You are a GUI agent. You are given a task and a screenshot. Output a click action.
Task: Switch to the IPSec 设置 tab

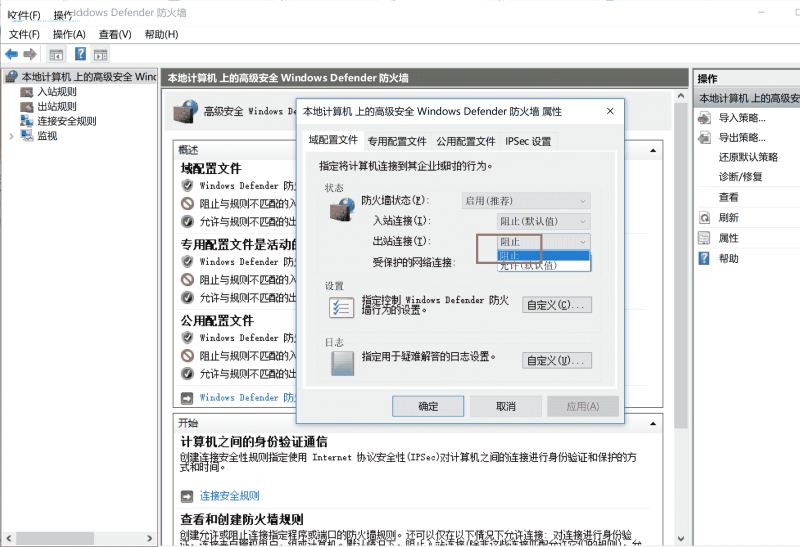click(528, 141)
